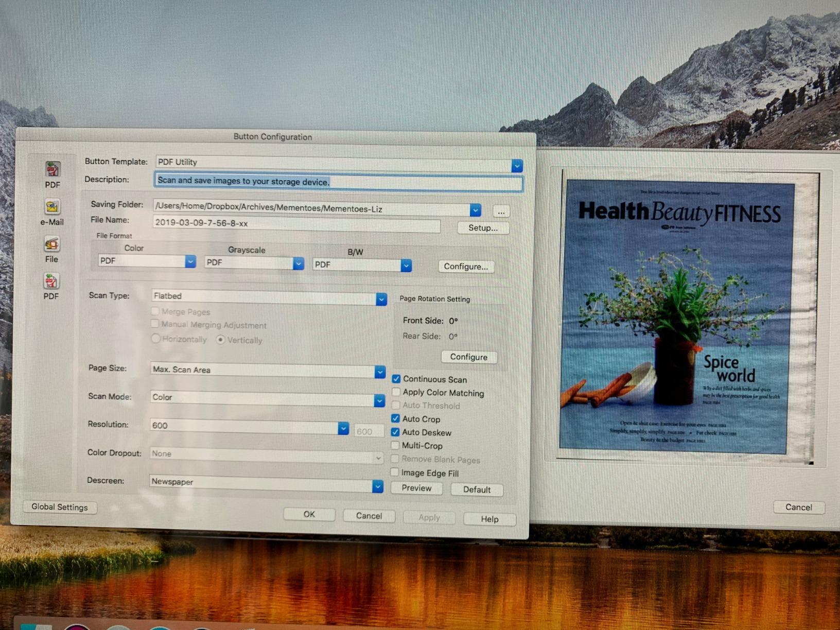Click the Setup... button beside File Name
840x630 pixels.
click(483, 227)
